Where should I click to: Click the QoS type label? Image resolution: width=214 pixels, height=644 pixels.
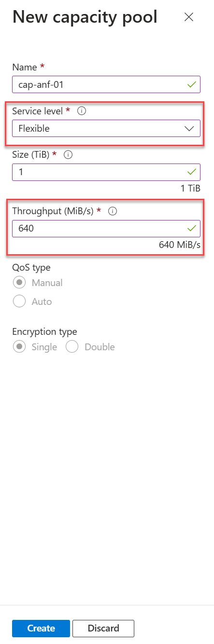(x=31, y=267)
